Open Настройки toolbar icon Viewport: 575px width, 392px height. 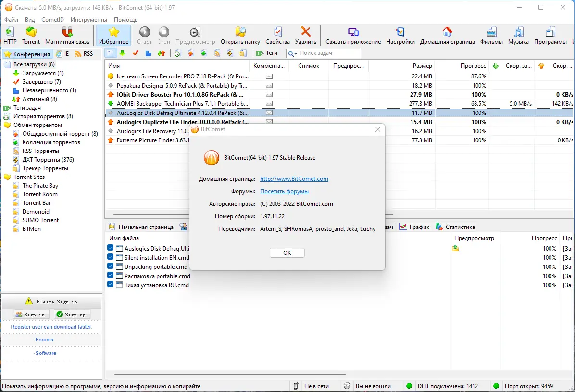pyautogui.click(x=400, y=32)
